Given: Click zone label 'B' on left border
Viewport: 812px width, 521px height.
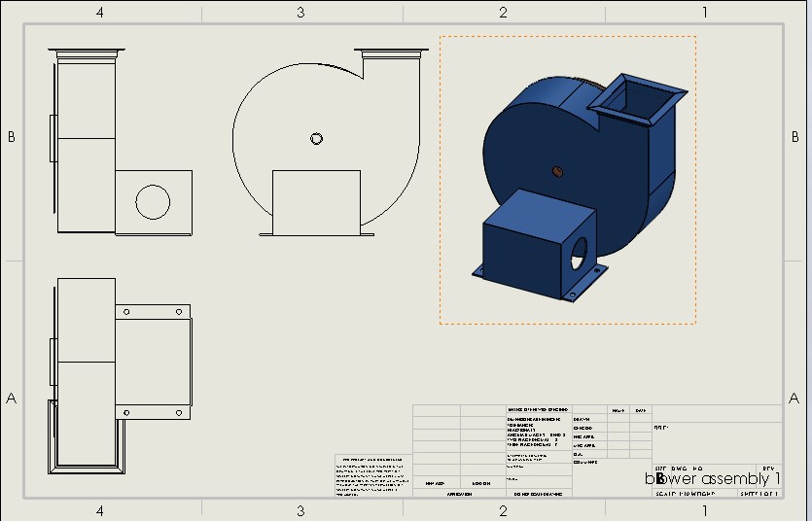Looking at the screenshot, I should pyautogui.click(x=12, y=137).
